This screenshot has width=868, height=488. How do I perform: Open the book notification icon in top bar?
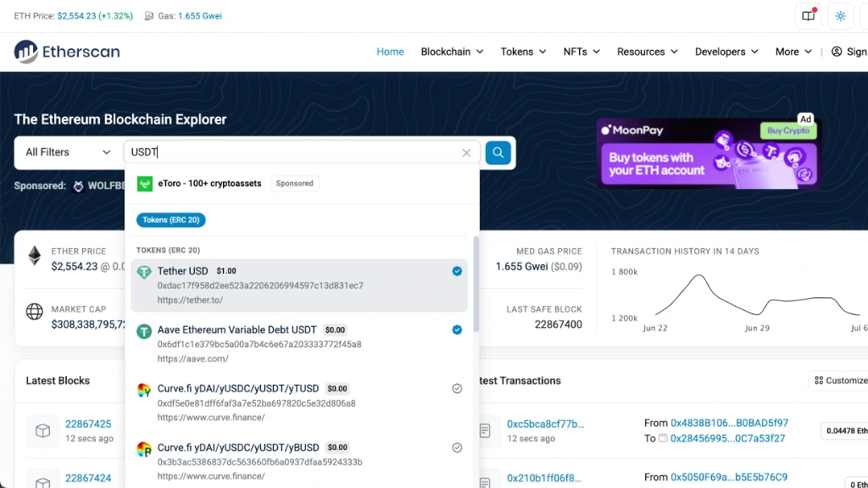coord(808,16)
